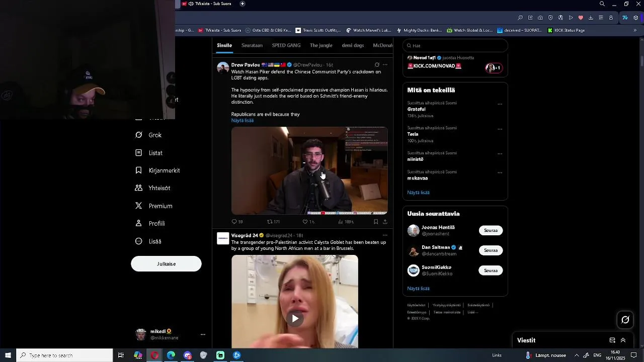This screenshot has width=644, height=362.
Task: Show more trends under Mitä on tekeillä
Action: (419, 193)
